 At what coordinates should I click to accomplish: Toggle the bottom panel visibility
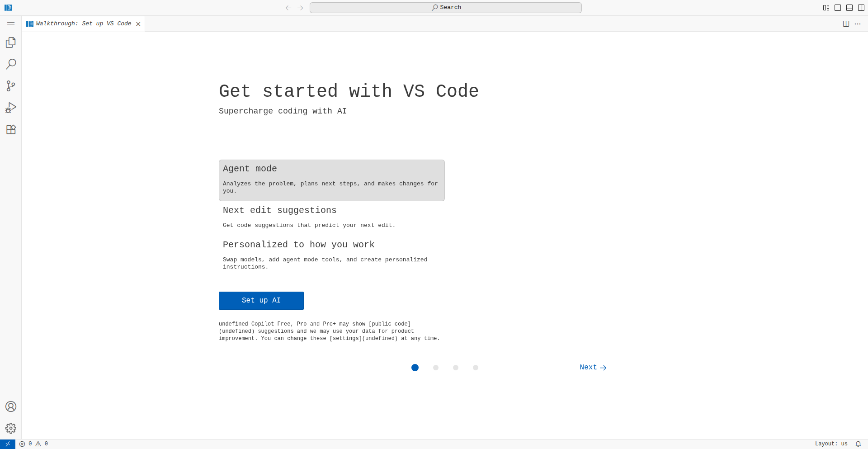pos(849,8)
